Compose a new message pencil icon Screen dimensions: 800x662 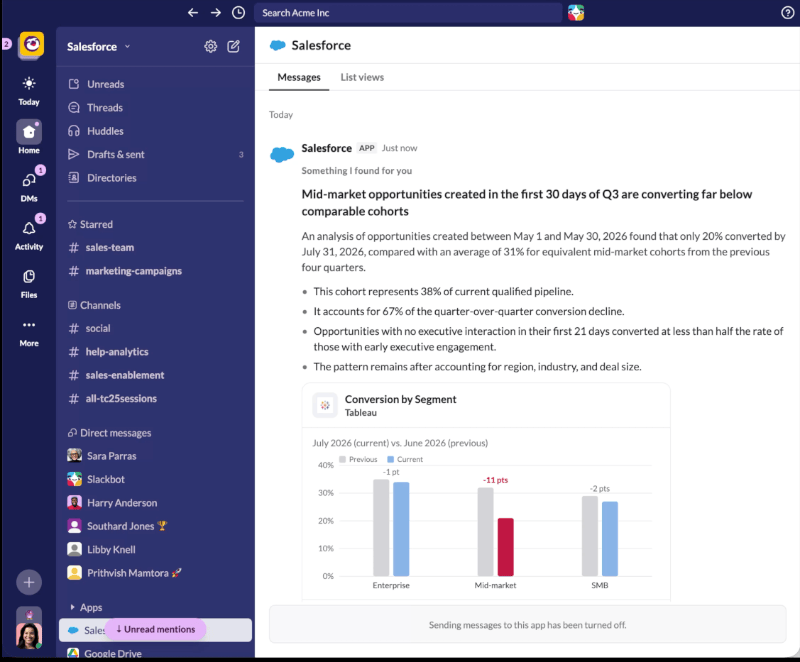[234, 46]
